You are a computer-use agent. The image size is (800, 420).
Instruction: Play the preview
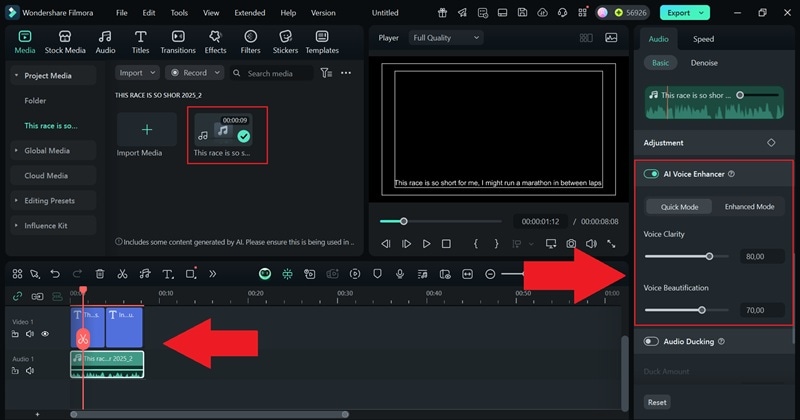[426, 244]
